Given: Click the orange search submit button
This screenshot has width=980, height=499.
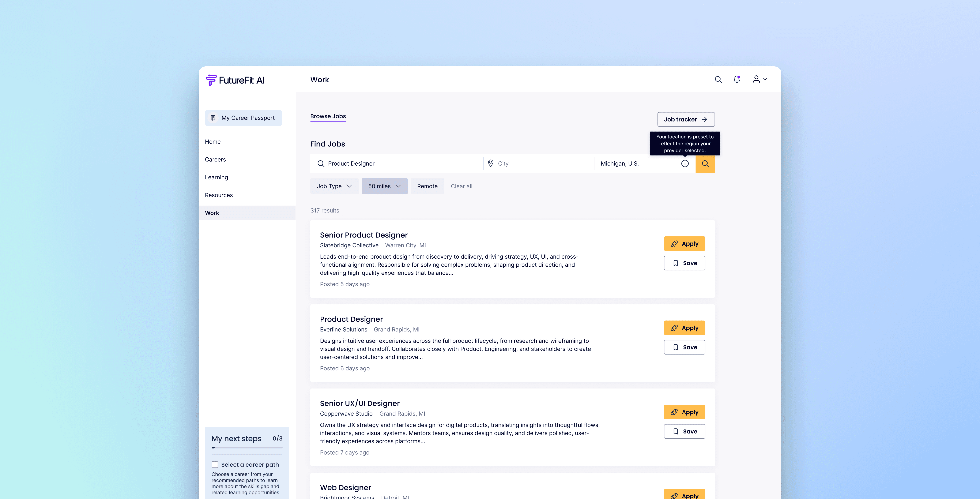Looking at the screenshot, I should [705, 164].
